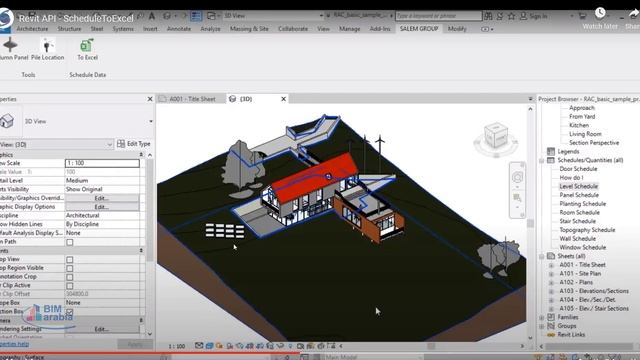Click Edit for Visibility/Graphics Overrides
Image resolution: width=640 pixels, height=360 pixels.
102,198
